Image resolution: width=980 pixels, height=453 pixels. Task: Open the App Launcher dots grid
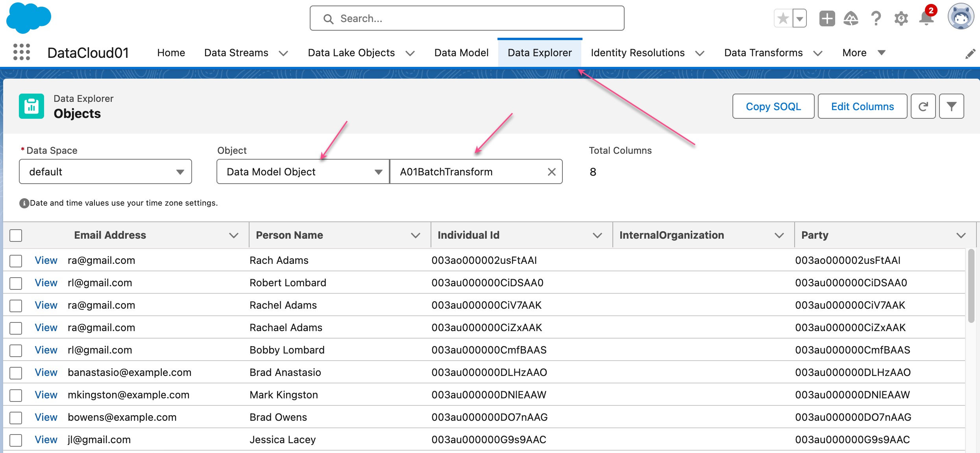point(22,52)
